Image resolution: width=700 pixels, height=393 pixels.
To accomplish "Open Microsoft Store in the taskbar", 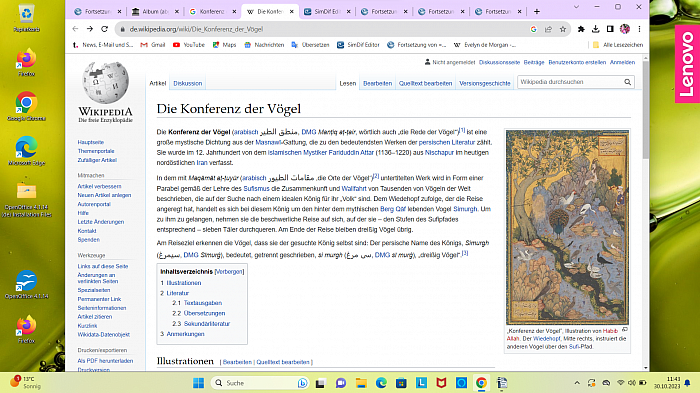I will click(x=401, y=383).
